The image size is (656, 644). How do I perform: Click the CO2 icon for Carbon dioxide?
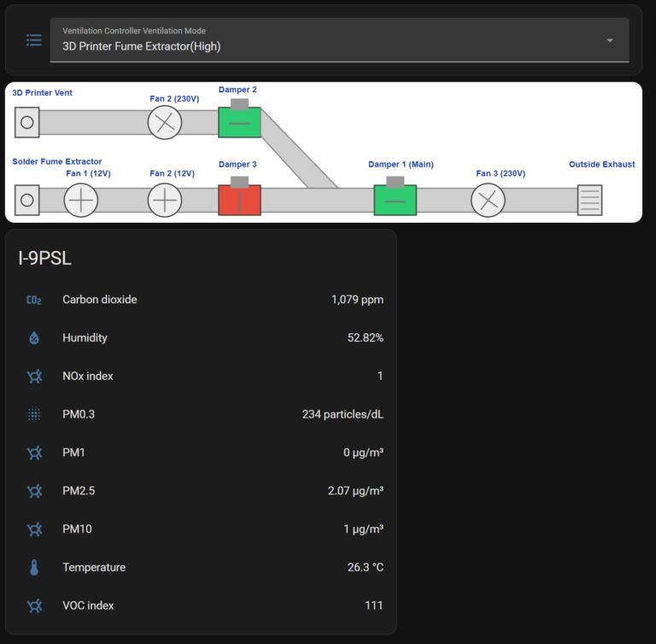coord(34,300)
